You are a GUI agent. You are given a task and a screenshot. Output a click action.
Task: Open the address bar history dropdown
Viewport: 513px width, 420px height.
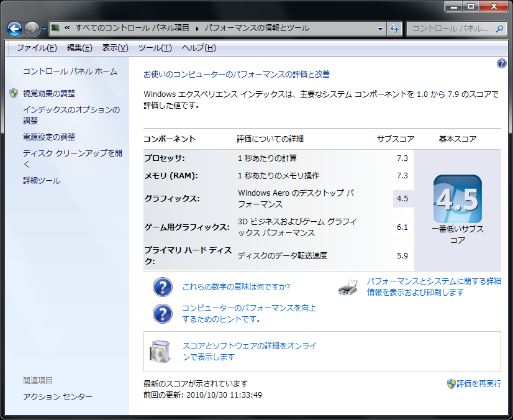[x=379, y=28]
